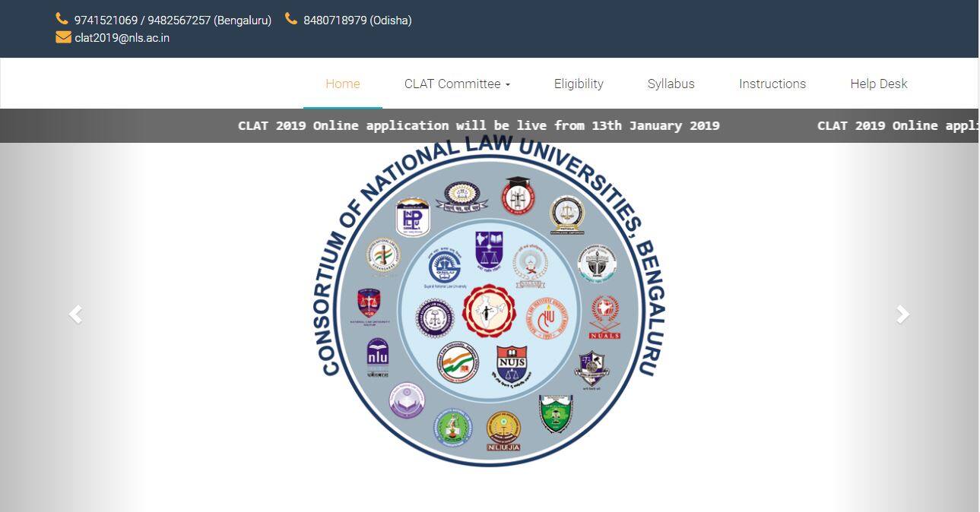Click the Gujarat National Law University logo
The width and height of the screenshot is (980, 512).
[x=445, y=268]
